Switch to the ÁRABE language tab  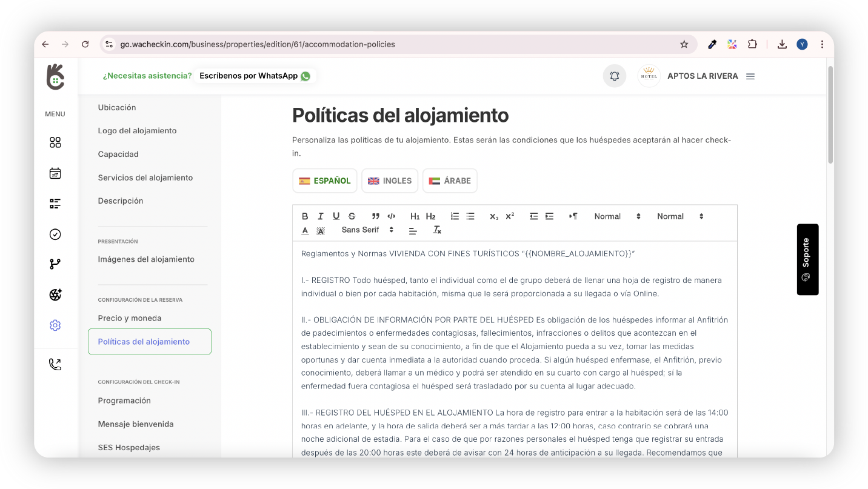click(449, 181)
